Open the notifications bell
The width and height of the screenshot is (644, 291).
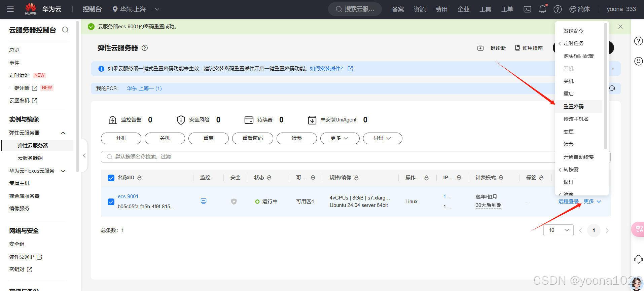click(542, 9)
